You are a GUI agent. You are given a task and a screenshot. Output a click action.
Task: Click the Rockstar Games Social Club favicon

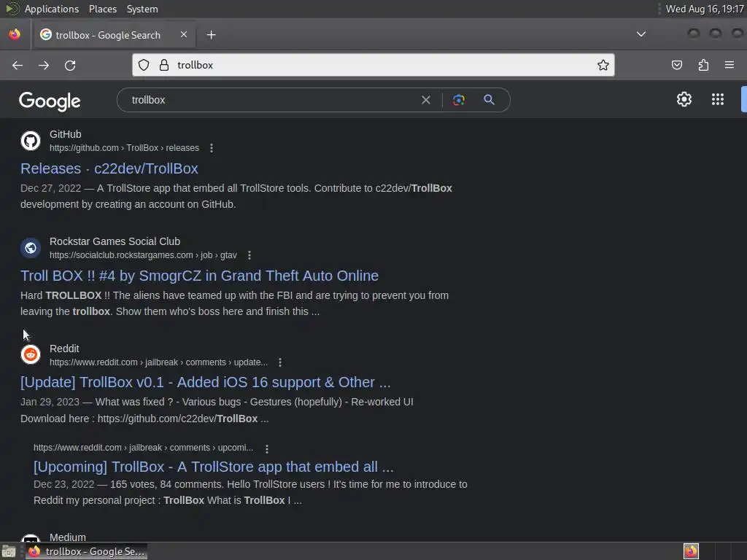[x=31, y=248]
